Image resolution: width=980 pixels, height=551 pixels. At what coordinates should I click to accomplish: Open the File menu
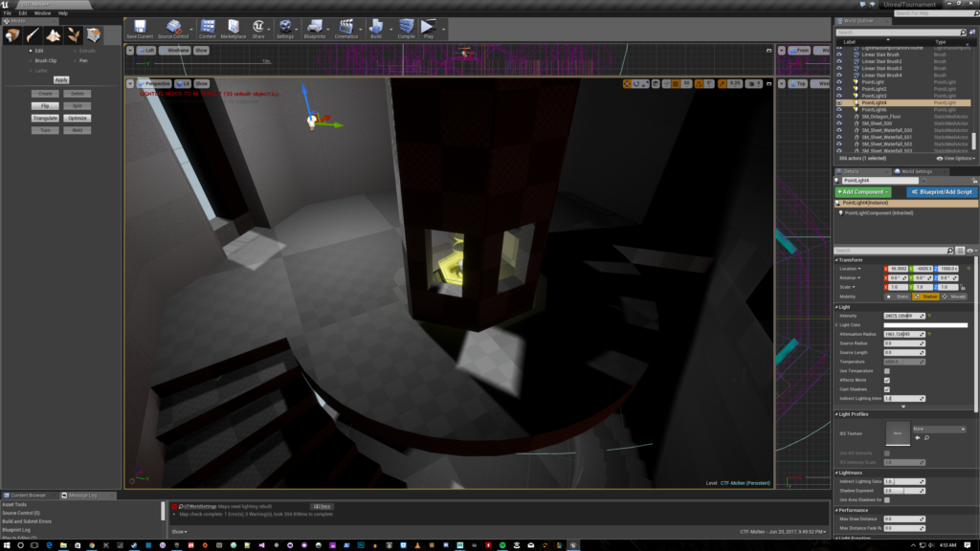click(8, 13)
